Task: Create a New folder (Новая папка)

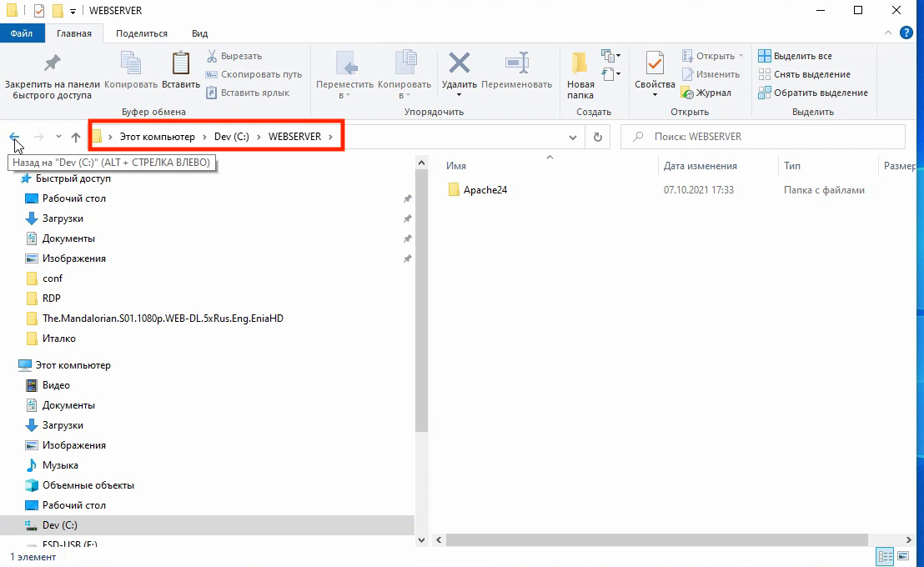Action: (x=580, y=74)
